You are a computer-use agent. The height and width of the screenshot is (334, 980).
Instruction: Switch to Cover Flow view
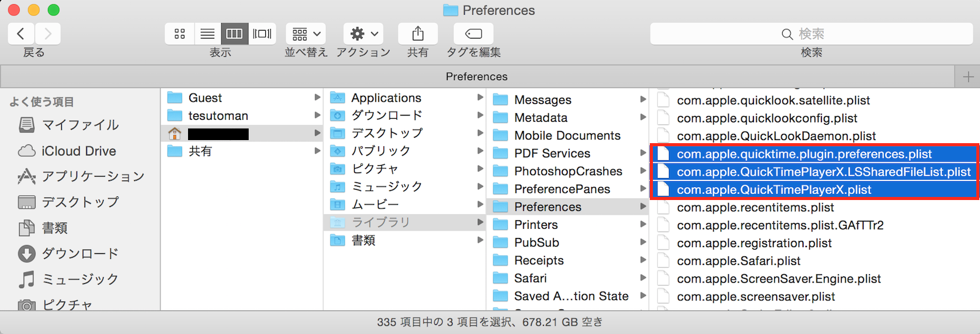262,34
